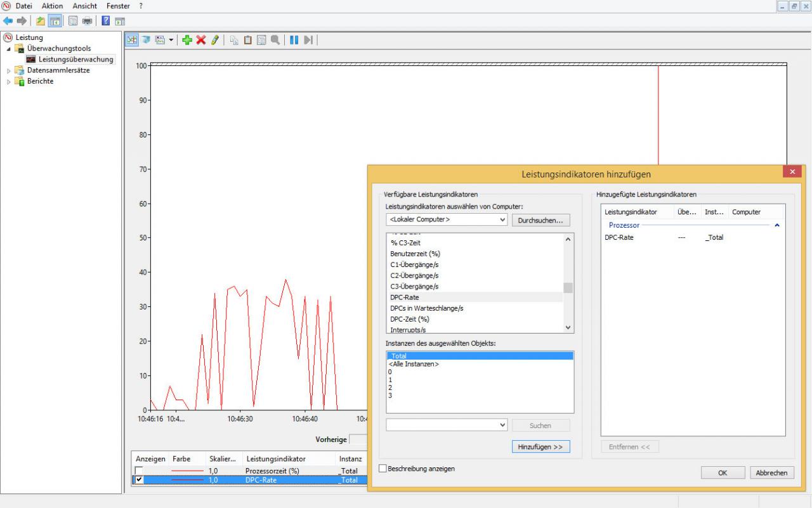Click the change graph type icon
This screenshot has height=508, width=812.
pos(160,40)
